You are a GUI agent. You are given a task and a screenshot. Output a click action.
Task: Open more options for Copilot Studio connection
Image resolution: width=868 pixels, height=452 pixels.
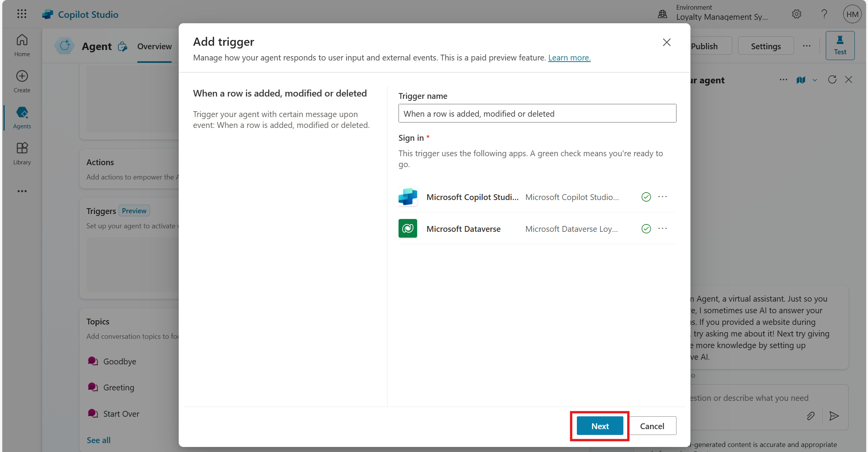663,197
